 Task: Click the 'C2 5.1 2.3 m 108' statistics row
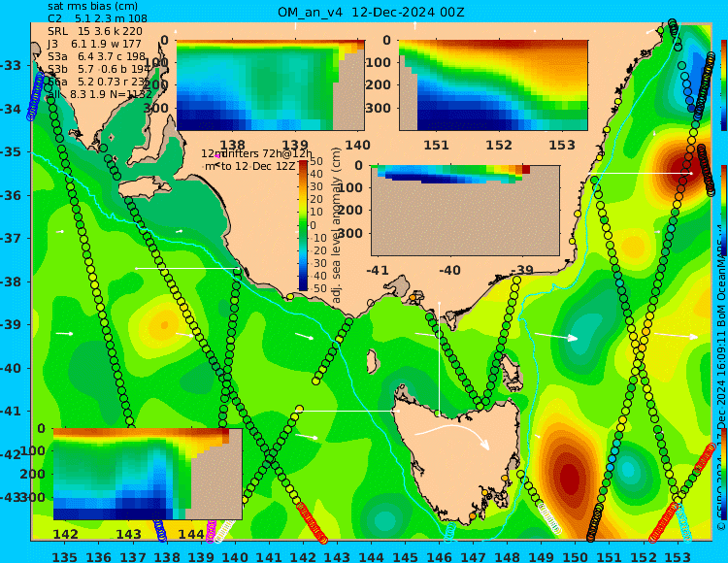[97, 18]
